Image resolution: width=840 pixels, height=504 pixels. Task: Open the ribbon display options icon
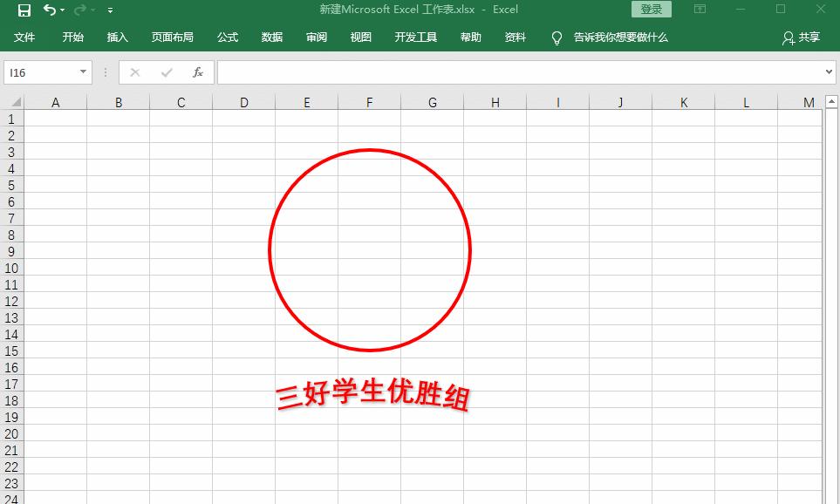click(700, 9)
